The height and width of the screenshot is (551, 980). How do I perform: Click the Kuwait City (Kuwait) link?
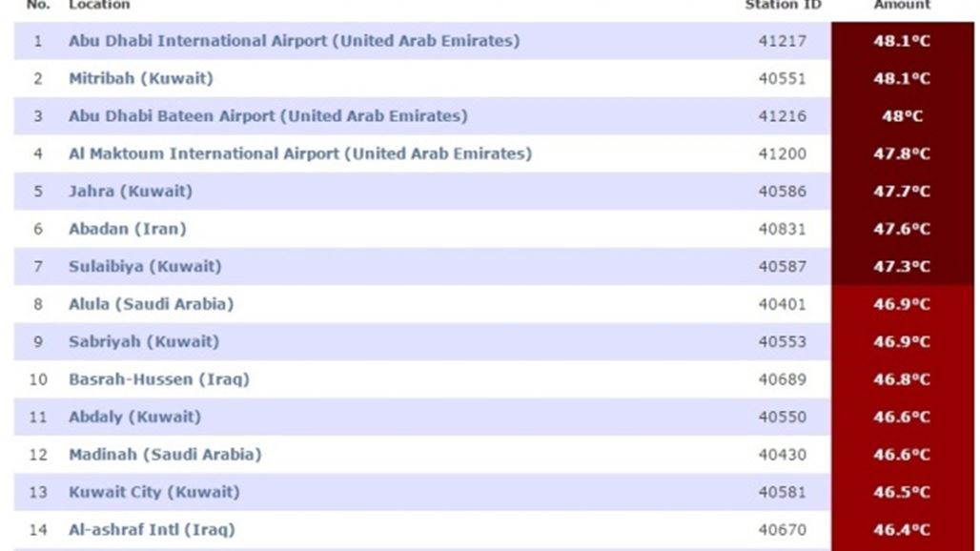(x=154, y=492)
